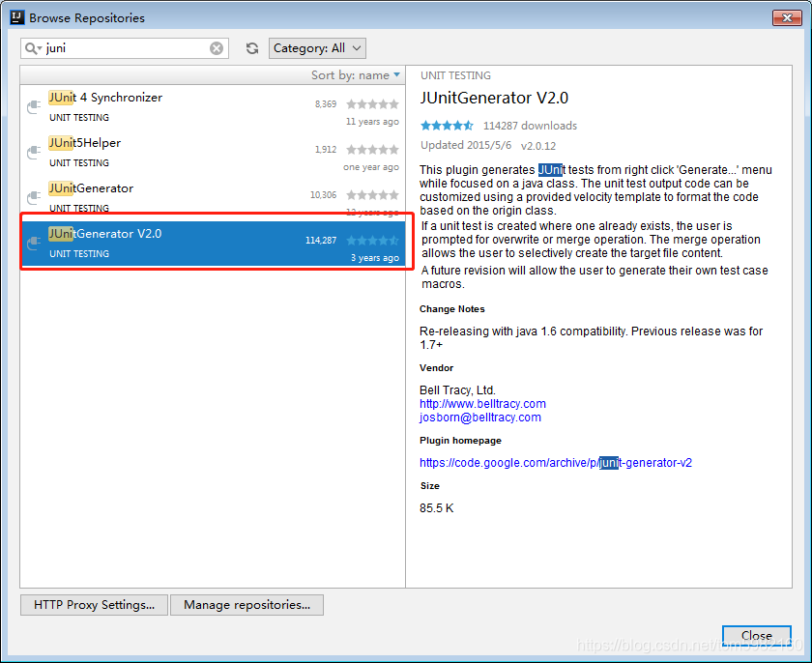
Task: Click '114287 downloads' text in details
Action: pos(530,126)
